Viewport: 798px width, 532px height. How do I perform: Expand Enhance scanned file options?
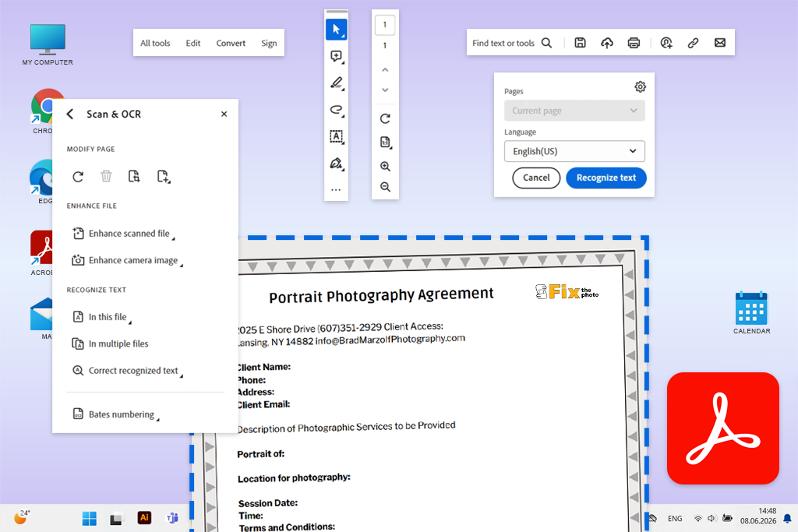124,234
